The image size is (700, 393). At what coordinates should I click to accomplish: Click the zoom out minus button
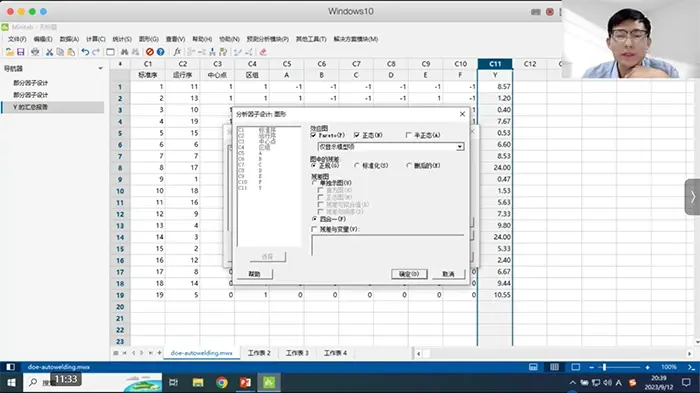click(591, 367)
